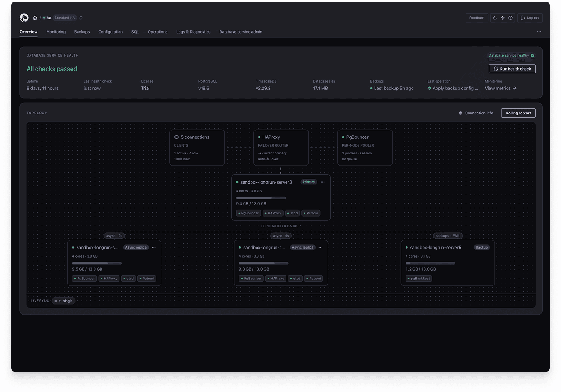
Task: Open the Database service admin tab
Action: (x=241, y=32)
